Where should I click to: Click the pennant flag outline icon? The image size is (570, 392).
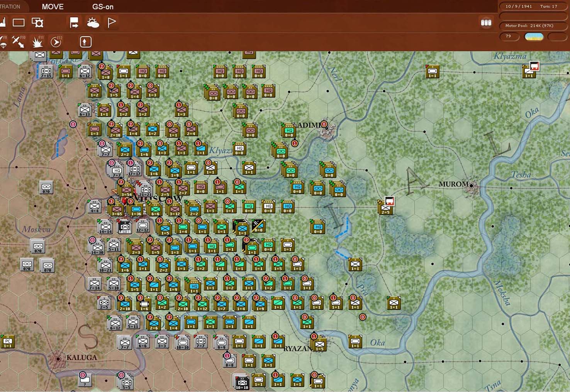tap(112, 23)
